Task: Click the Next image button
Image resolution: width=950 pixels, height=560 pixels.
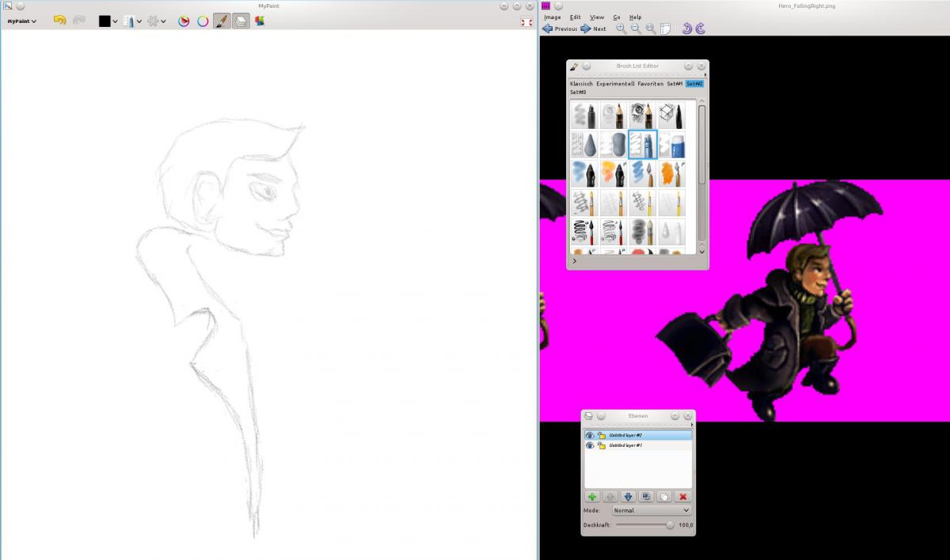Action: 593,28
